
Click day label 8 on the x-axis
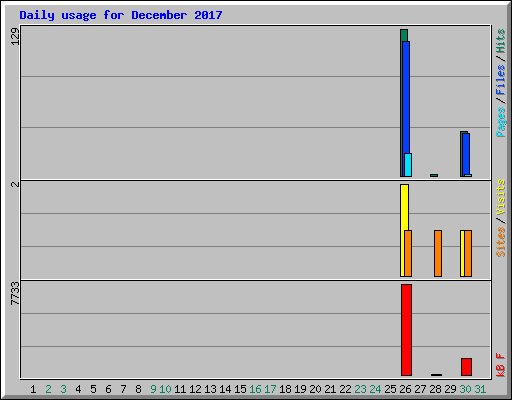[x=138, y=389]
